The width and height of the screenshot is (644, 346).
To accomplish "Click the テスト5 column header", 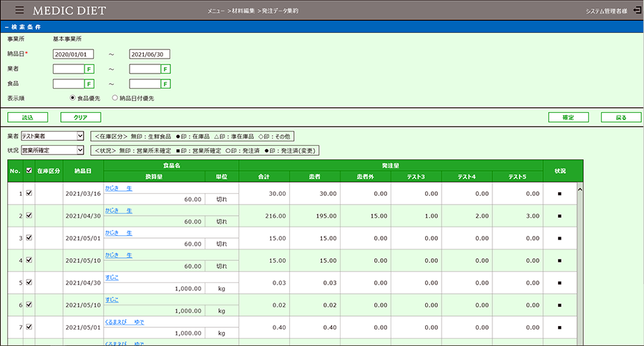I will click(517, 177).
